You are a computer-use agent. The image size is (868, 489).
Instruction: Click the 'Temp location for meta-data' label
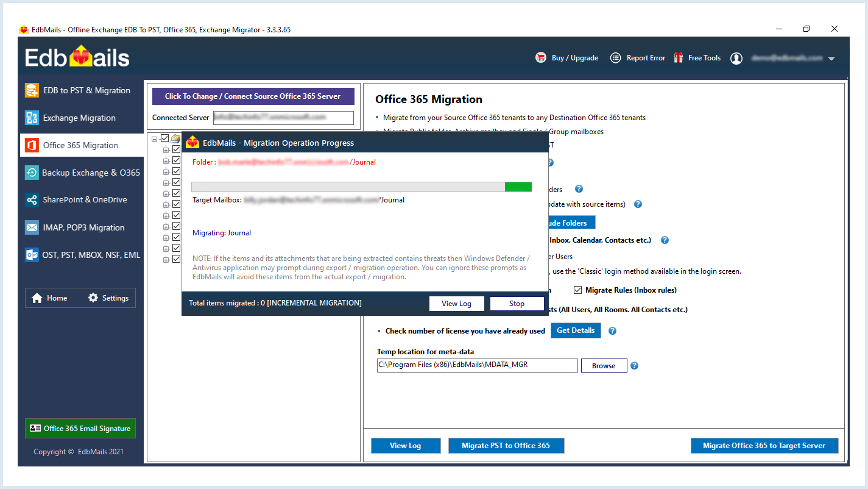pos(425,352)
